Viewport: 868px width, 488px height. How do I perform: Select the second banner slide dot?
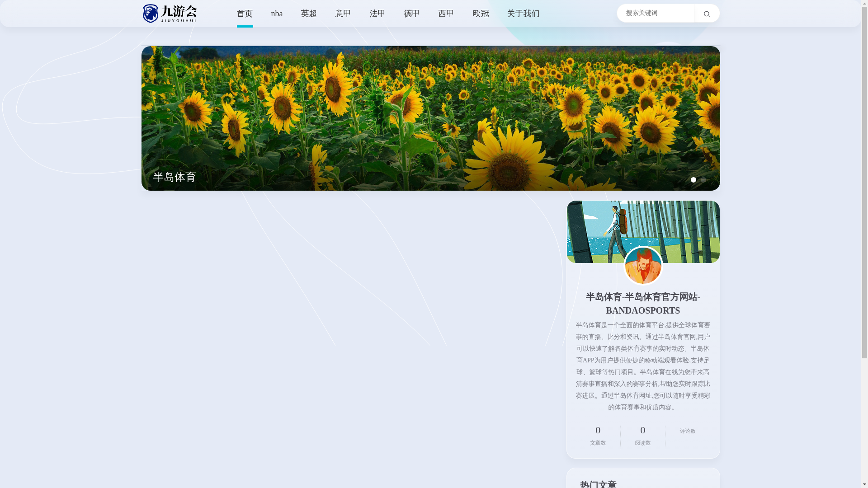(703, 180)
